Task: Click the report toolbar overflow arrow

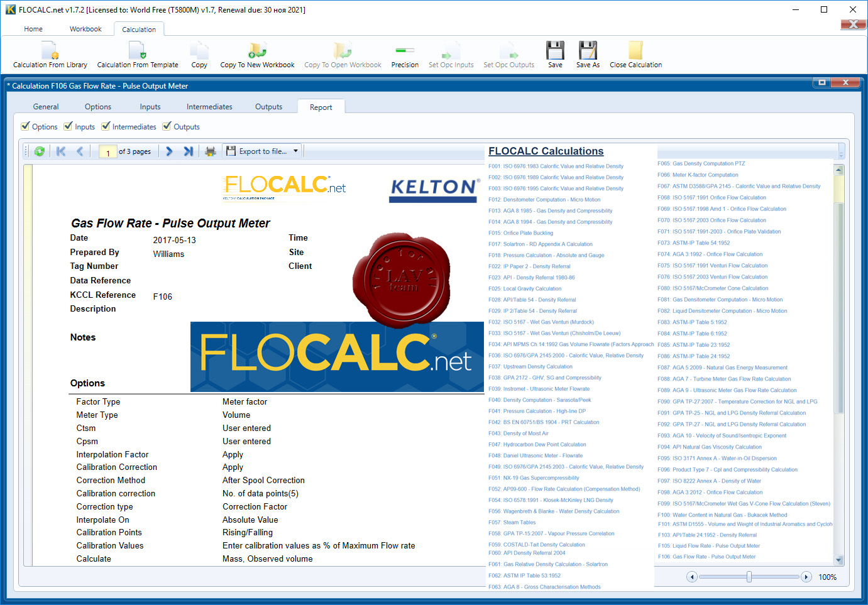Action: click(842, 151)
